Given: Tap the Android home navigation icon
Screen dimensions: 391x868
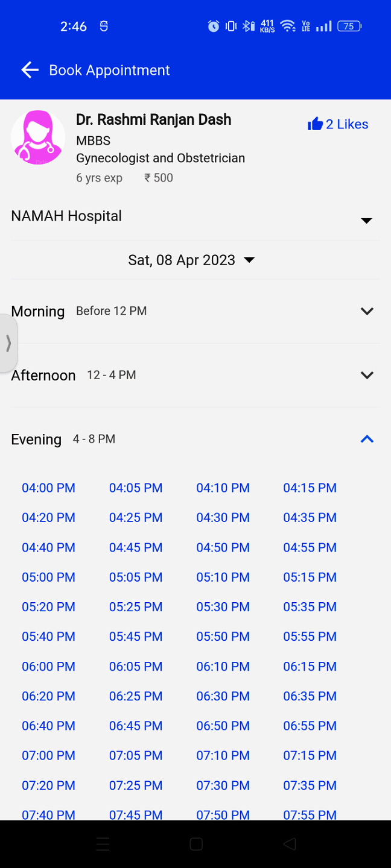Looking at the screenshot, I should (x=195, y=844).
